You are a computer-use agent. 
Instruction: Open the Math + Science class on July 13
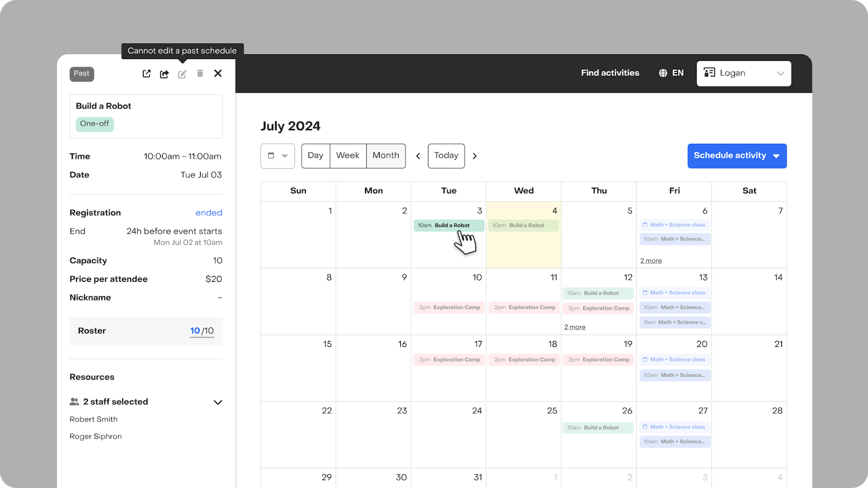[x=675, y=293]
